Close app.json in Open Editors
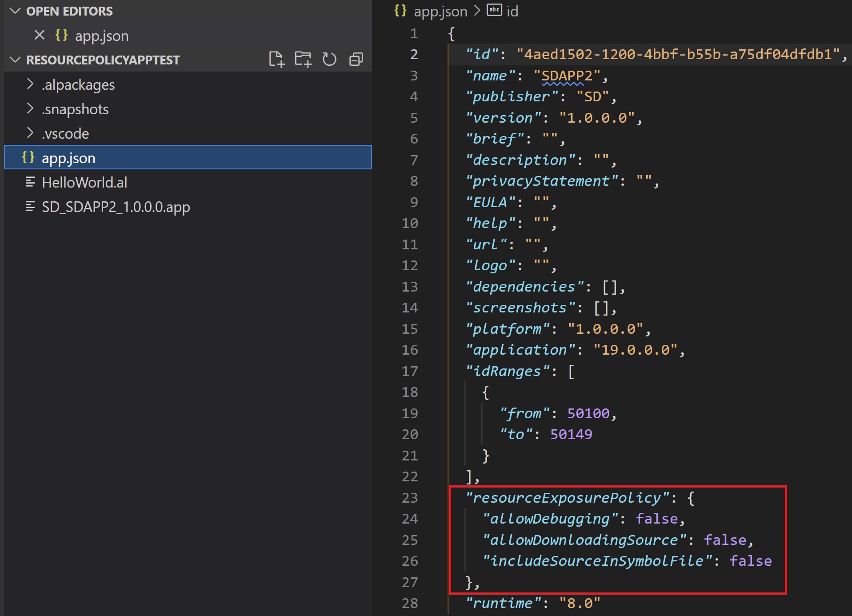The height and width of the screenshot is (616, 852). click(40, 35)
